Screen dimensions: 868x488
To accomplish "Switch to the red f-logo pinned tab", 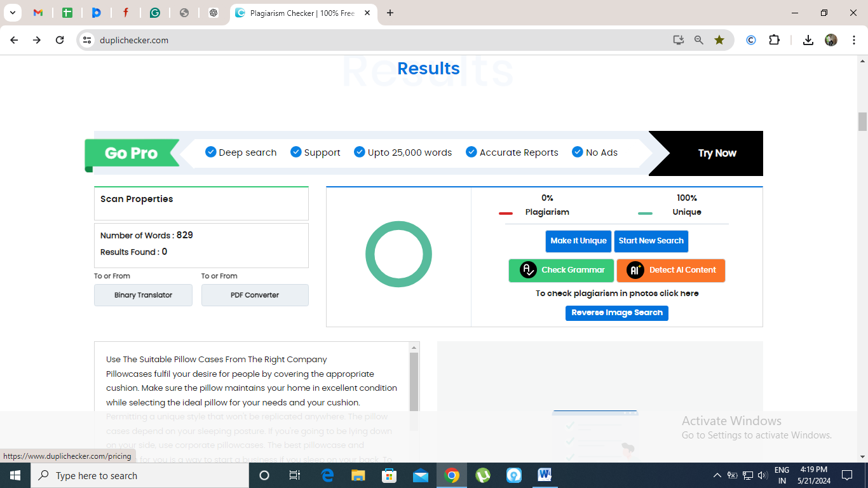I will [126, 13].
